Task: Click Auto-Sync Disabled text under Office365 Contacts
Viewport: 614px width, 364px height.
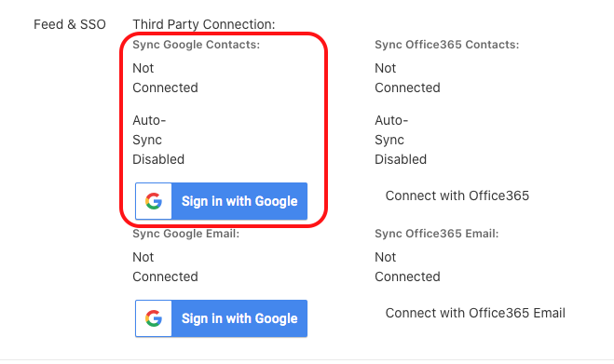Action: coord(401,140)
